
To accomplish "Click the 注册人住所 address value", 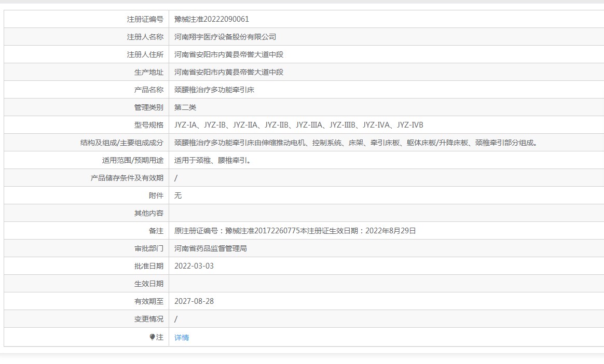I will click(229, 54).
